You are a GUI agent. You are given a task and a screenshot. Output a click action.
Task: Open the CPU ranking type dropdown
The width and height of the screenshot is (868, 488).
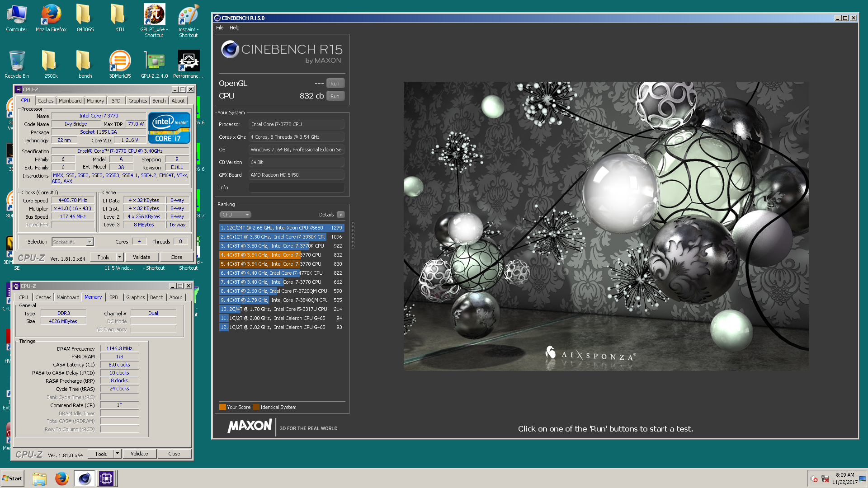235,215
